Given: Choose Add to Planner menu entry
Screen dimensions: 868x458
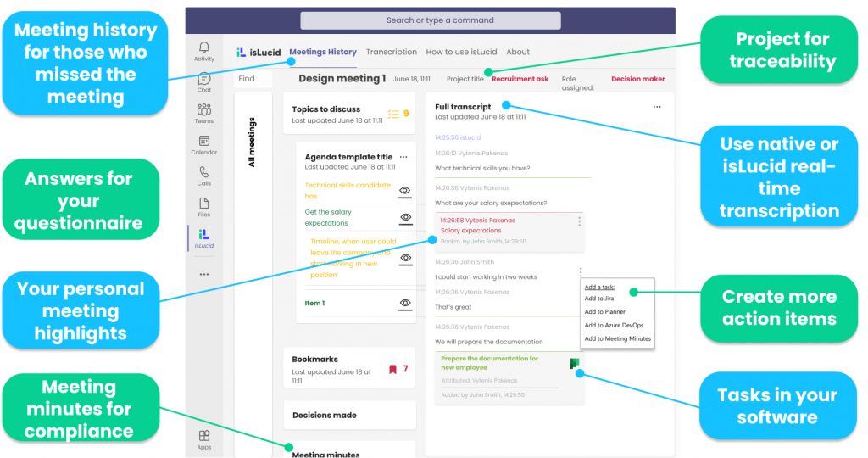Looking at the screenshot, I should click(x=604, y=312).
